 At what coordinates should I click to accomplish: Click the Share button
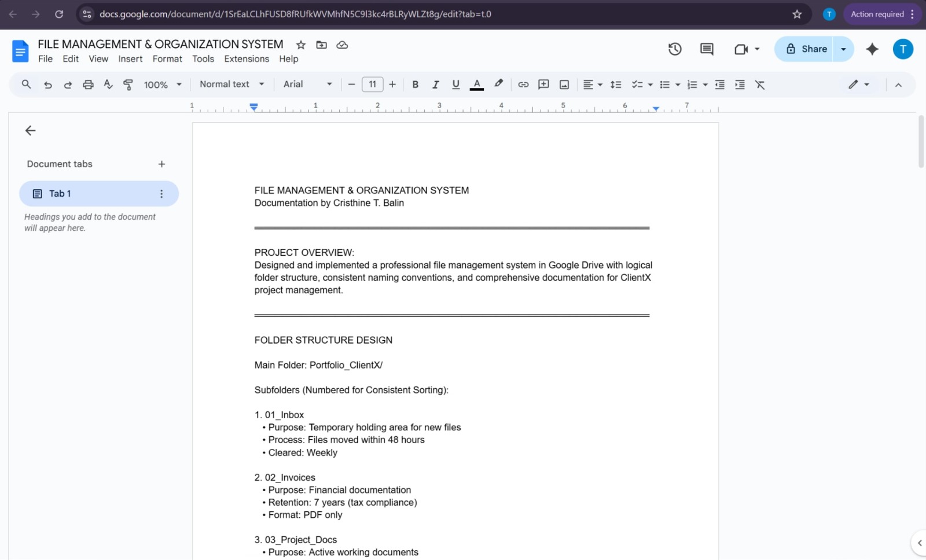804,49
